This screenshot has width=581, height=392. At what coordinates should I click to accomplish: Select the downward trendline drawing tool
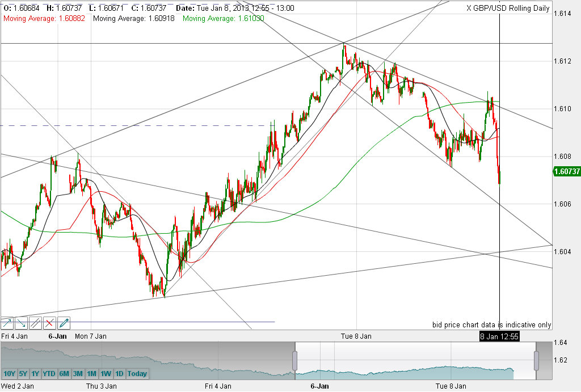(21, 323)
